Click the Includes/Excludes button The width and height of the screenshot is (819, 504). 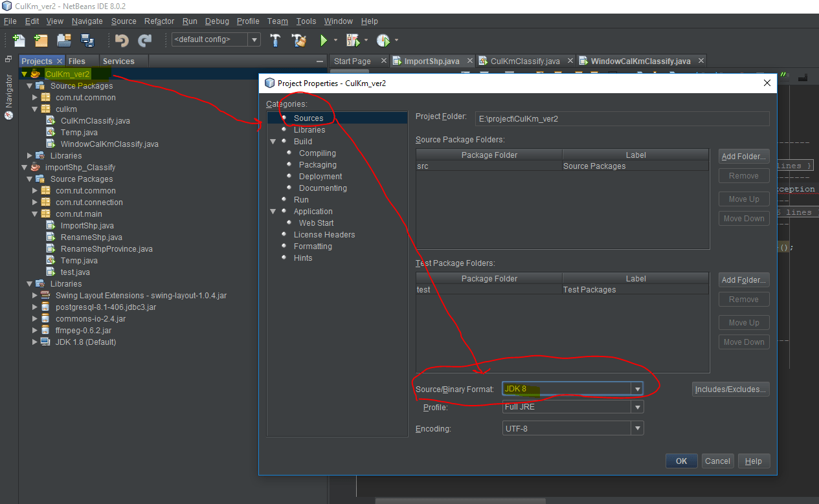pyautogui.click(x=730, y=388)
